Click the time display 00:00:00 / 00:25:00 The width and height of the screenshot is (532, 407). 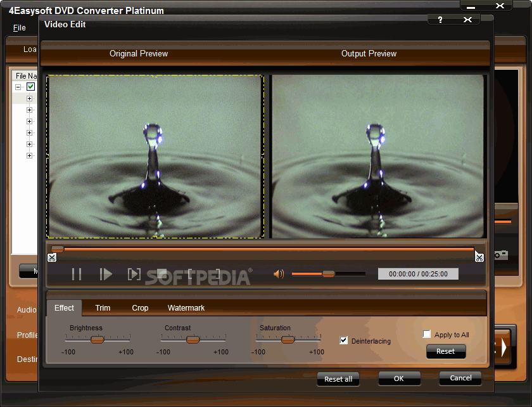coord(418,274)
